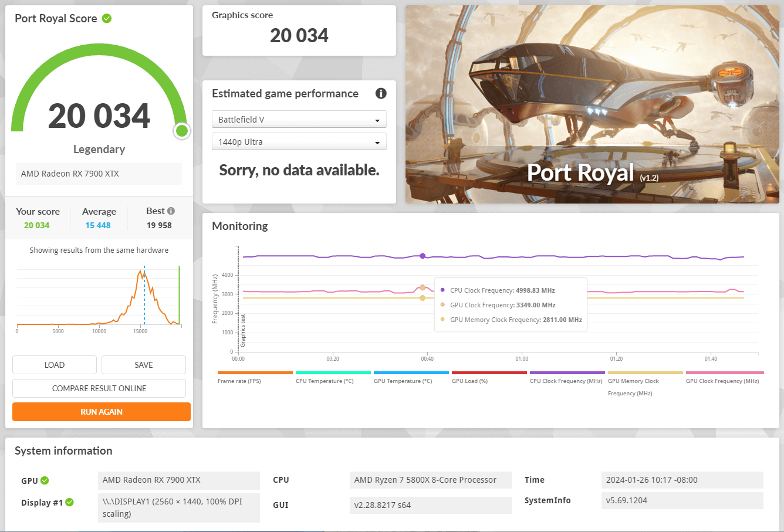Click the Best score value 19 958
784x532 pixels.
(x=159, y=225)
